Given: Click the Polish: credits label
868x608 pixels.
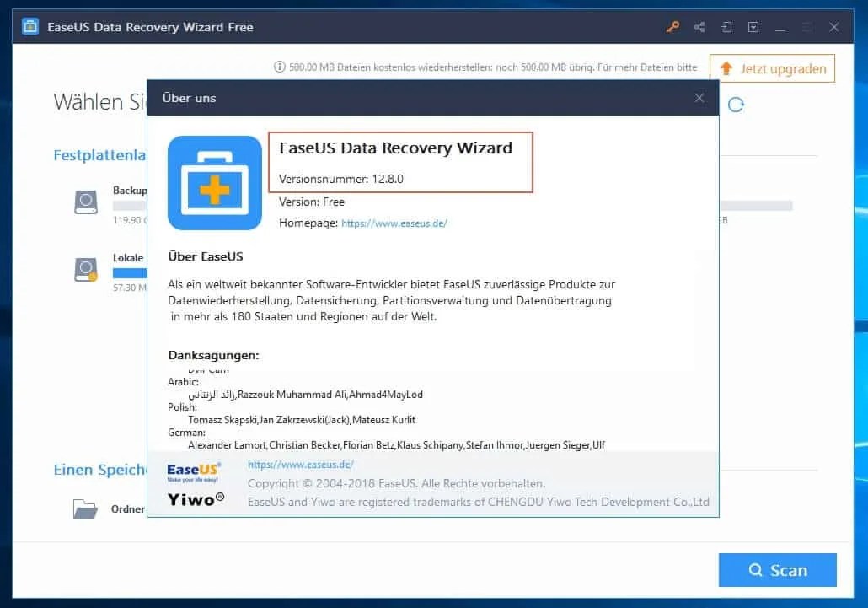Looking at the screenshot, I should [x=182, y=407].
